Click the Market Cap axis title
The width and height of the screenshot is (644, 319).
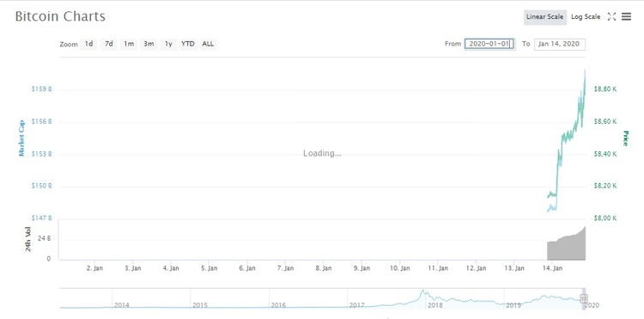tap(21, 138)
